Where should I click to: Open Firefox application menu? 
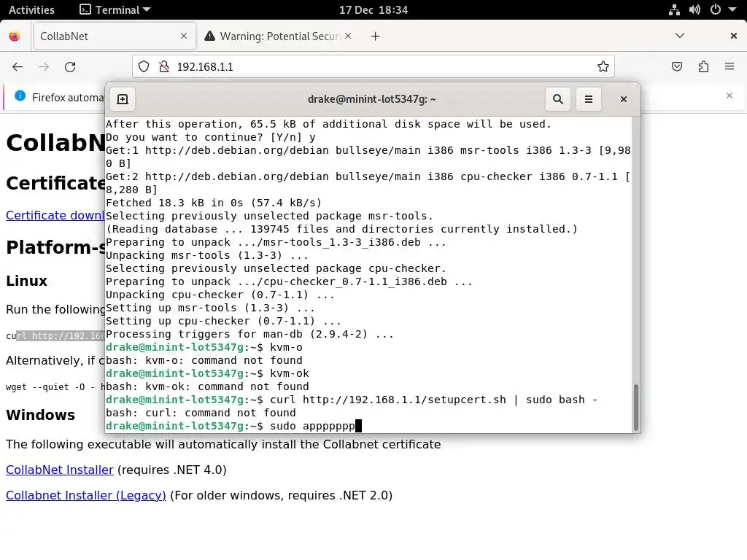pos(729,66)
